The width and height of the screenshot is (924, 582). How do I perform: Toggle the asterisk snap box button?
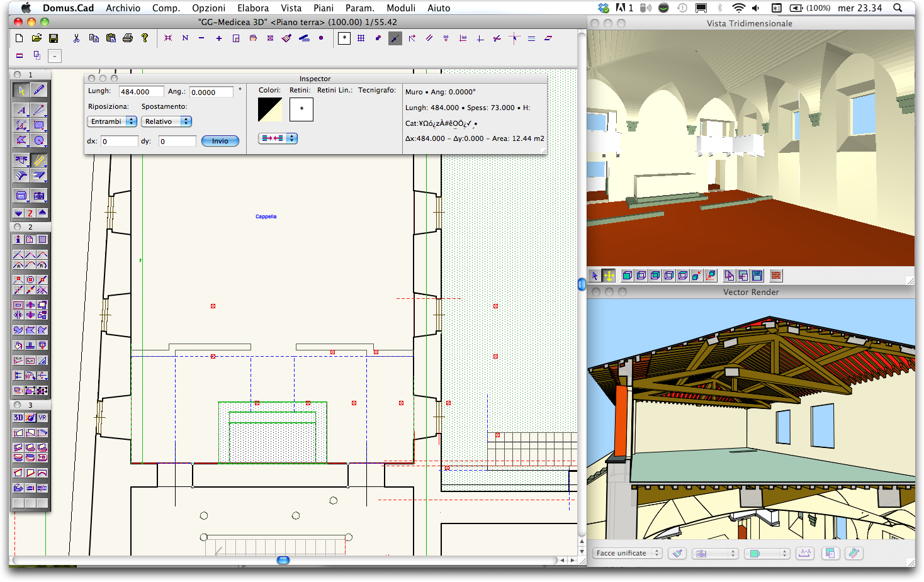(344, 38)
